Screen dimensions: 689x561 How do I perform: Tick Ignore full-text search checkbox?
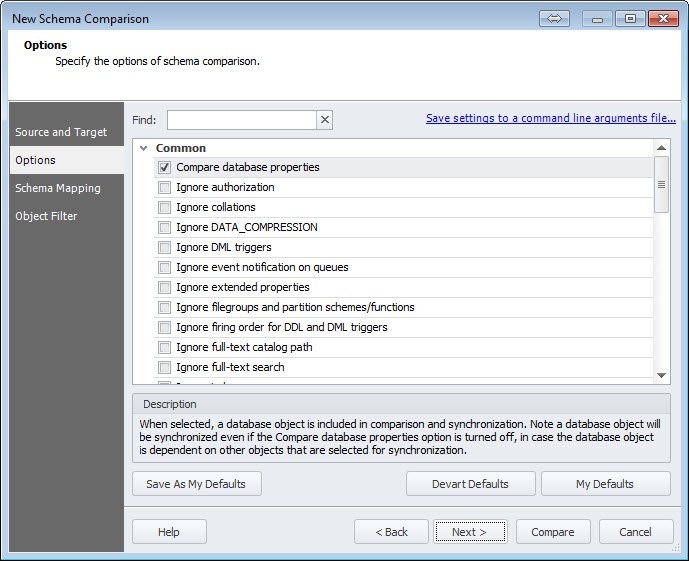164,367
